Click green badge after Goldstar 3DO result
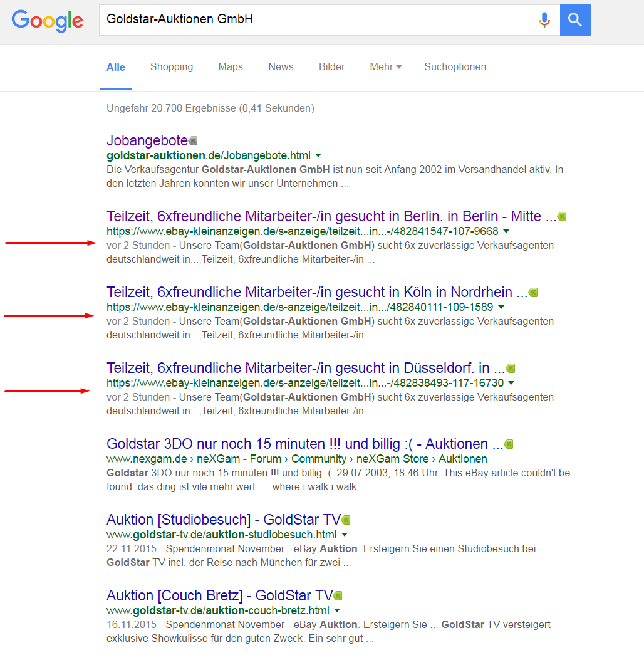This screenshot has width=644, height=655. (509, 444)
